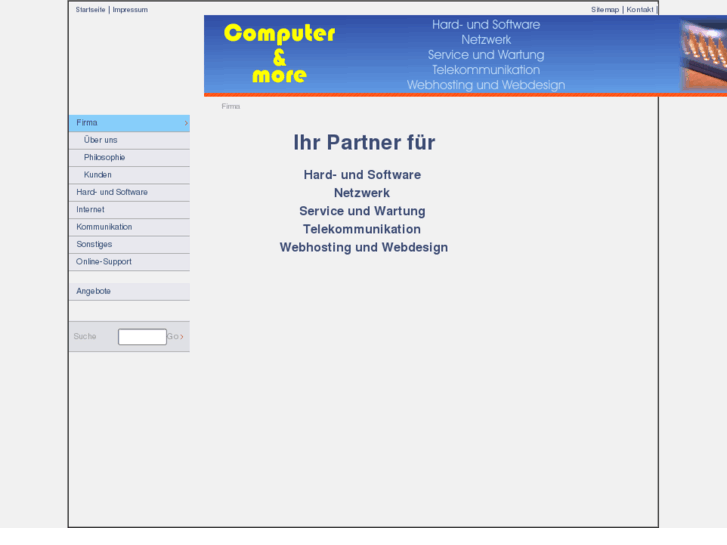The height and width of the screenshot is (545, 727).
Task: Open the Philosophie submenu entry
Action: (x=129, y=158)
